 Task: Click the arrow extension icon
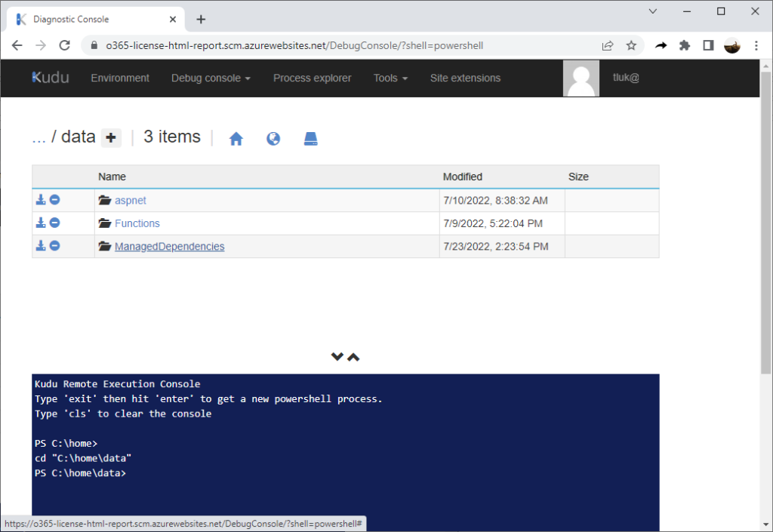click(x=661, y=45)
